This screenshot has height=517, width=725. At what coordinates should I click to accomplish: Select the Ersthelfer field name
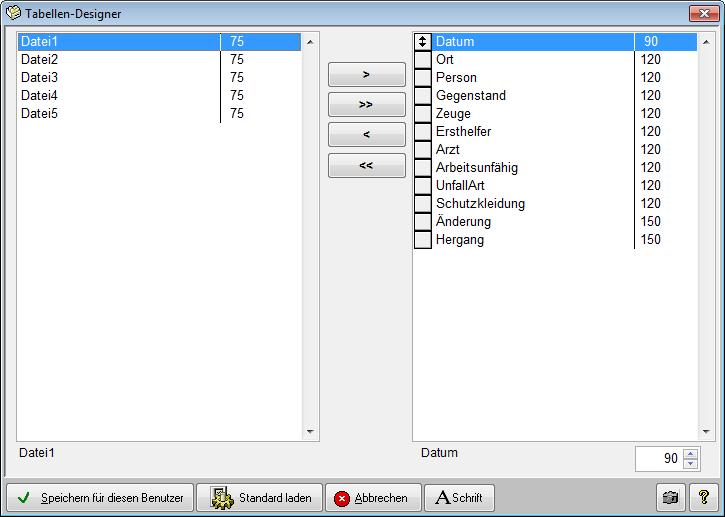coord(463,132)
